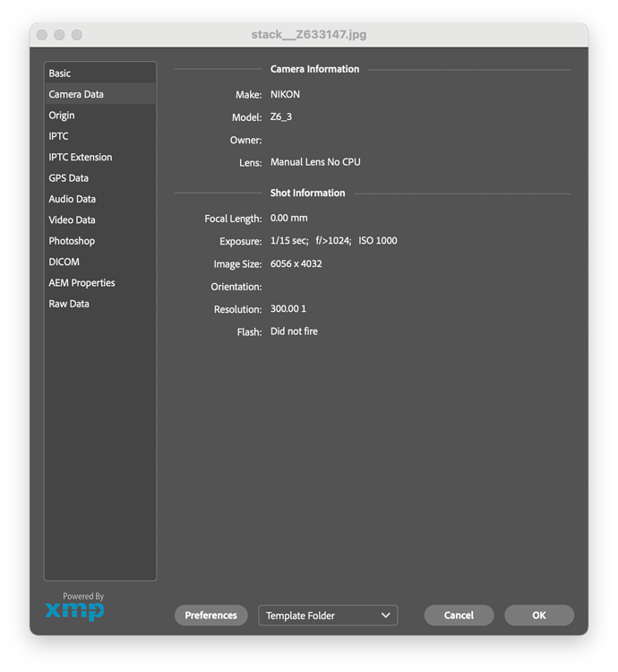Viewport: 618px width, 672px height.
Task: Switch to the DICOM section
Action: tap(64, 262)
